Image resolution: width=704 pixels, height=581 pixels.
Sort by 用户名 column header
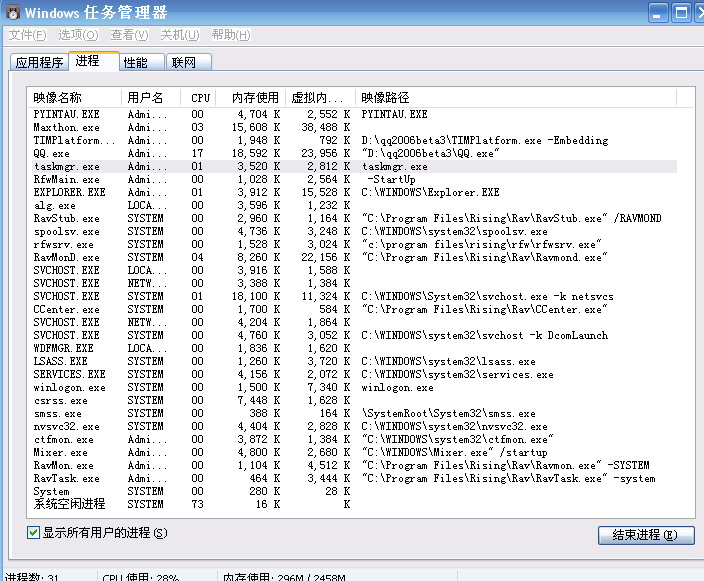point(151,97)
